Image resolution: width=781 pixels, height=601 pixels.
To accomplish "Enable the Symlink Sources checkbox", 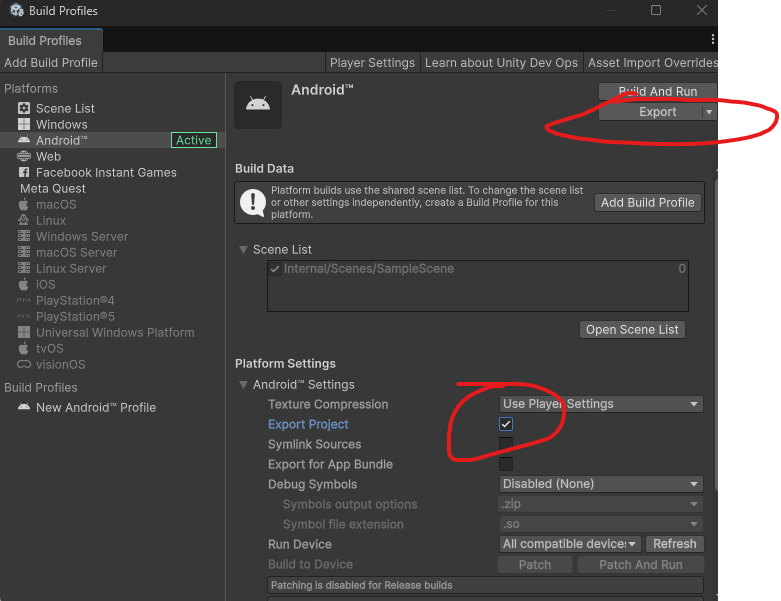I will (506, 444).
